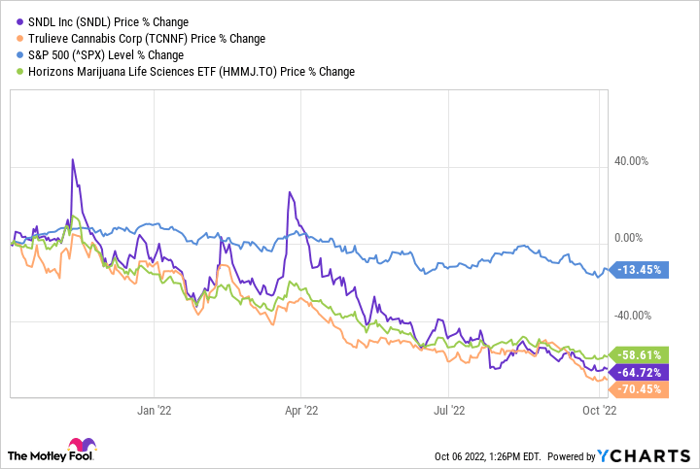Select Horizons Marijuana Life Sciences ETF label
The width and height of the screenshot is (700, 469).
pyautogui.click(x=186, y=72)
